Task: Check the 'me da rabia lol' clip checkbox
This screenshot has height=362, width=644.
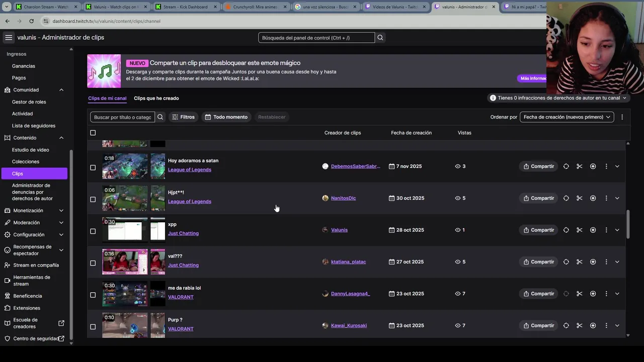Action: pyautogui.click(x=93, y=295)
